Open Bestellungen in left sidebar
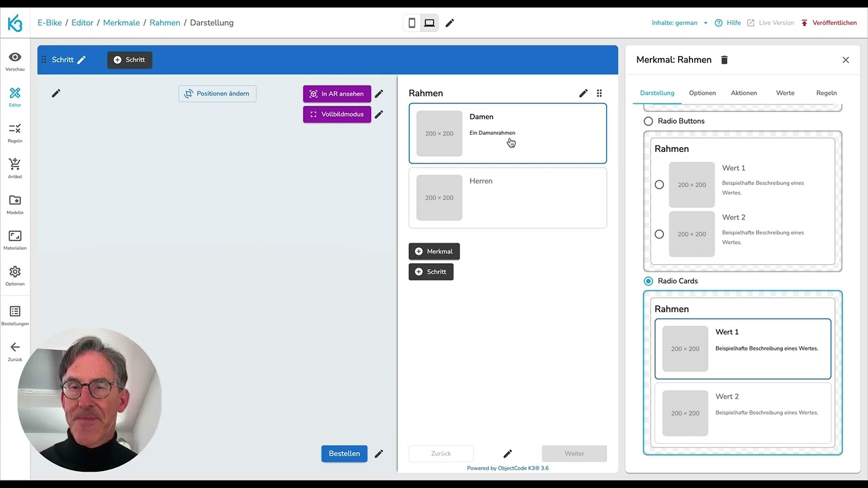868x488 pixels. 15,315
